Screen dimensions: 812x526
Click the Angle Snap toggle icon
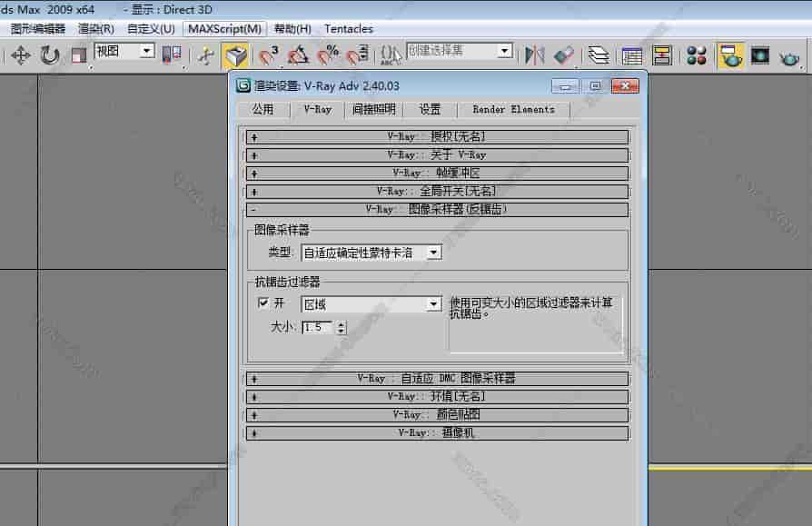point(298,55)
